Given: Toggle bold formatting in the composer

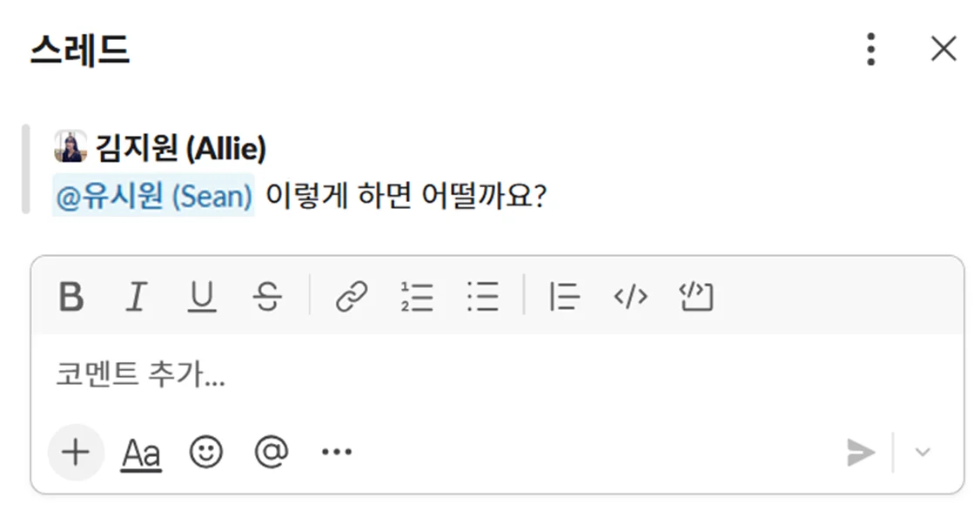Looking at the screenshot, I should coord(71,298).
